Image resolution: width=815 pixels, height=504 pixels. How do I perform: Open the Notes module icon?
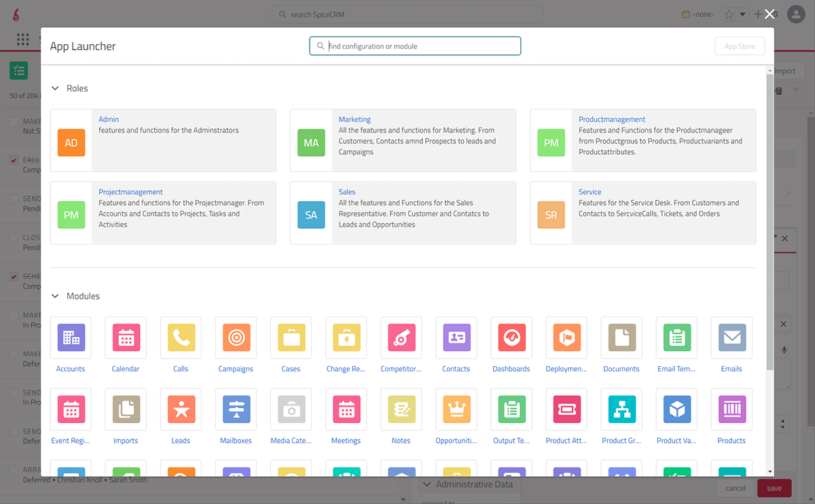pos(401,409)
